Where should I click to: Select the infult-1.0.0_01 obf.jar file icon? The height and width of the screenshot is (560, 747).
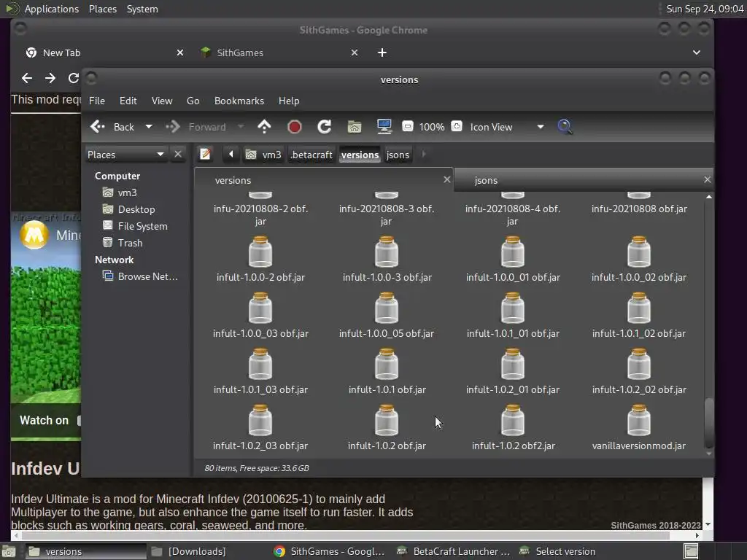click(513, 252)
